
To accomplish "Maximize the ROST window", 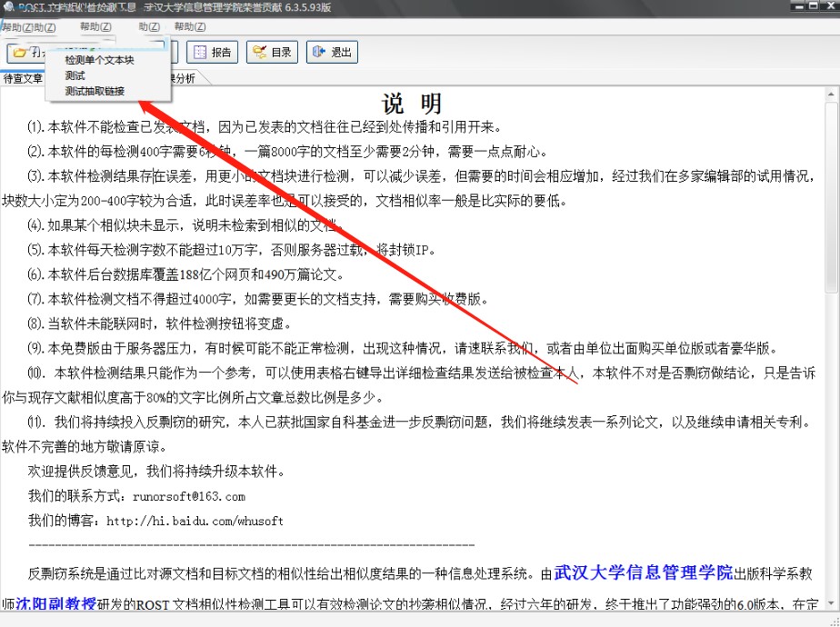I will [x=814, y=5].
